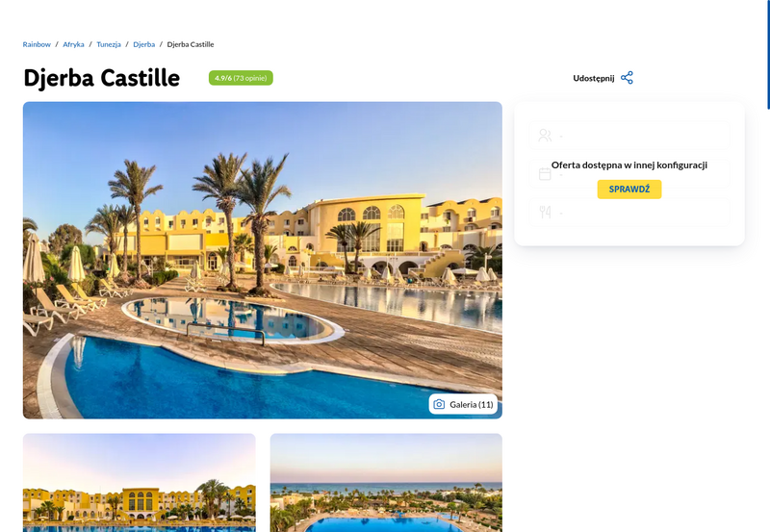Open Galeria (11) photo gallery
770x532 pixels.
(x=463, y=404)
